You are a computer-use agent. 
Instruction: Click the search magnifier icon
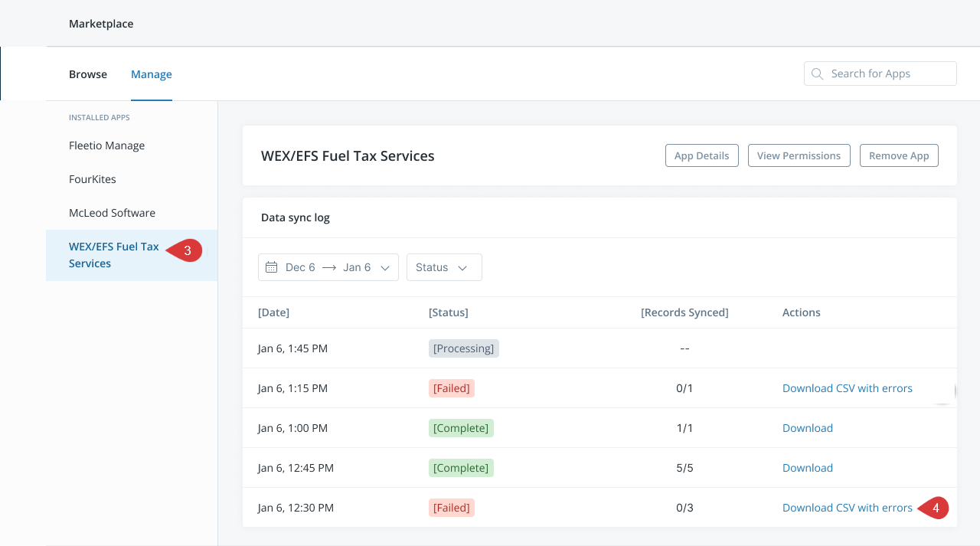click(817, 74)
